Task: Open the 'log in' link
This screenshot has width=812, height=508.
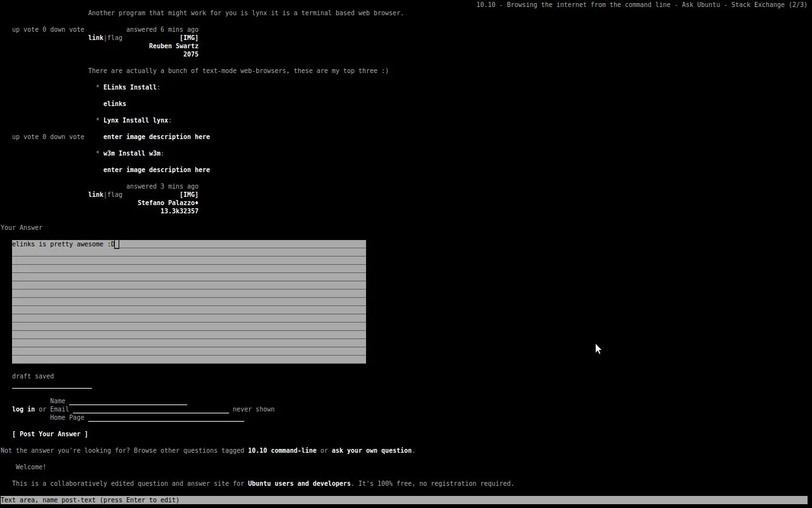Action: (x=23, y=409)
